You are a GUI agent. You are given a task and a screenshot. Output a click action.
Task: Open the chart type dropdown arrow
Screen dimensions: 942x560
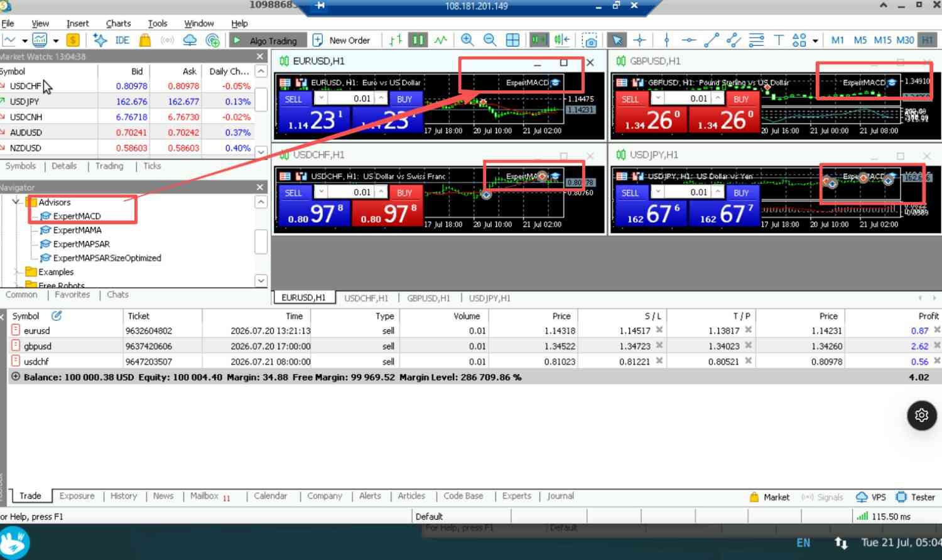click(24, 41)
